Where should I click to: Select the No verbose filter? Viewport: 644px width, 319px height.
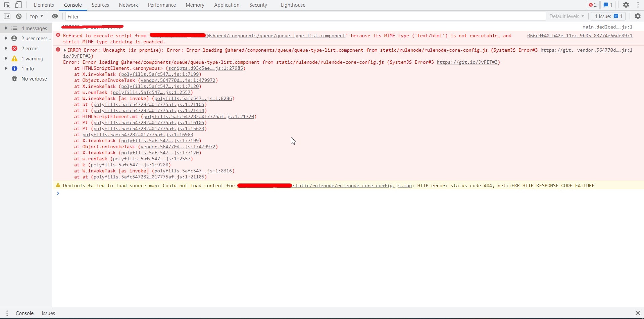click(33, 78)
